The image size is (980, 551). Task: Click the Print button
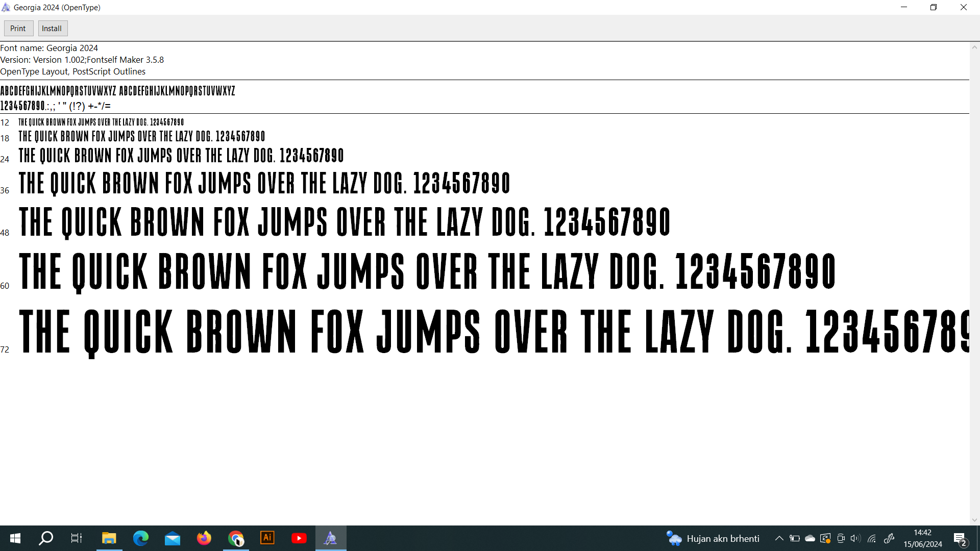coord(18,29)
